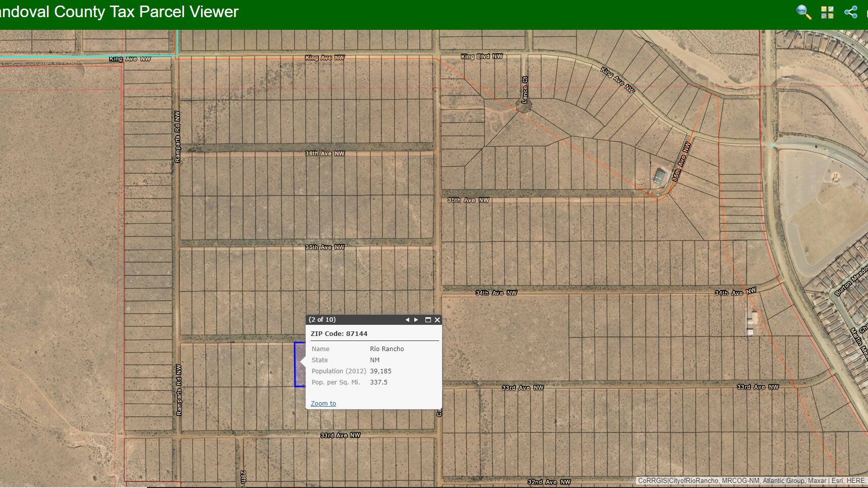
Task: Select the Rio Rancho name value
Action: tap(387, 349)
